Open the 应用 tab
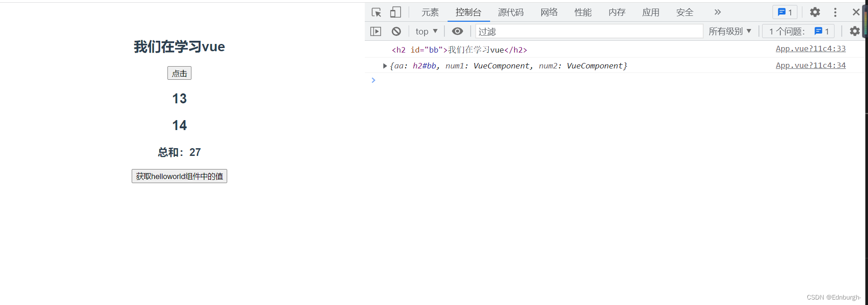 point(651,12)
